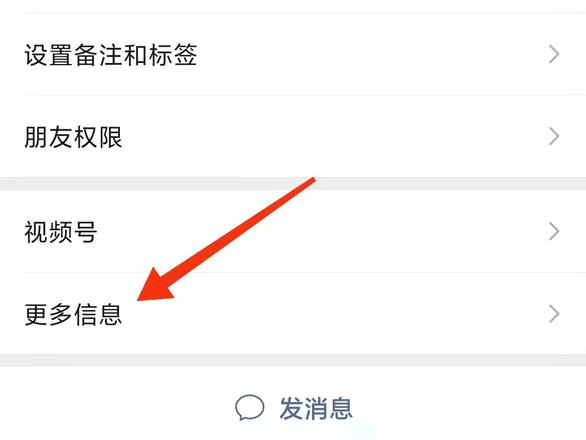The height and width of the screenshot is (440, 586).
Task: Tap the 更多信息 text the arrow indicates
Action: click(x=73, y=314)
